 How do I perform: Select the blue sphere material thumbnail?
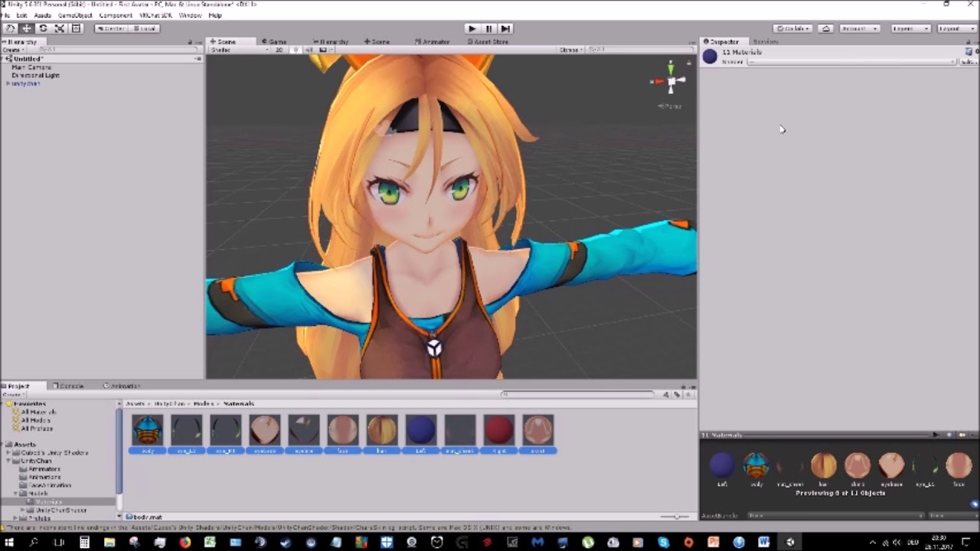coord(420,430)
